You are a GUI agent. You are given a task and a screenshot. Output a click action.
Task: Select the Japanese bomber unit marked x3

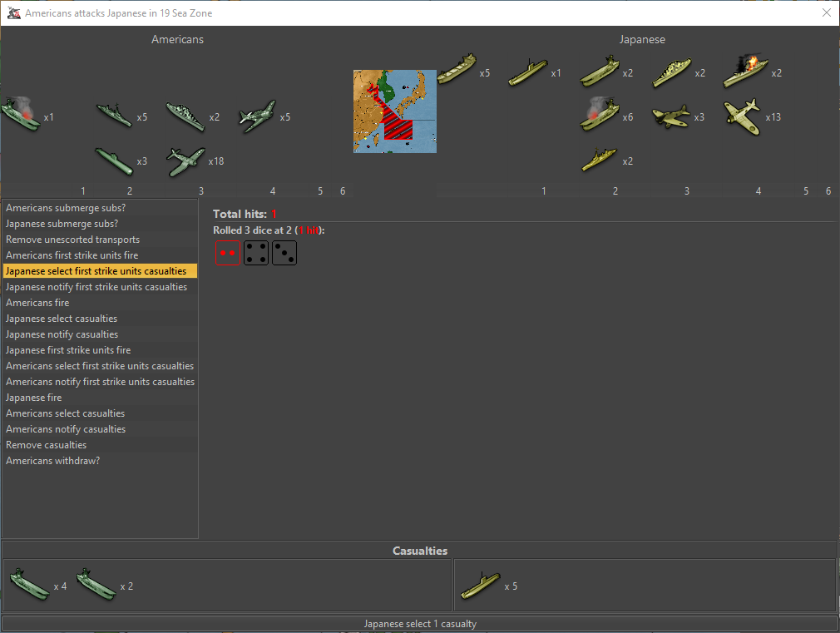point(670,116)
